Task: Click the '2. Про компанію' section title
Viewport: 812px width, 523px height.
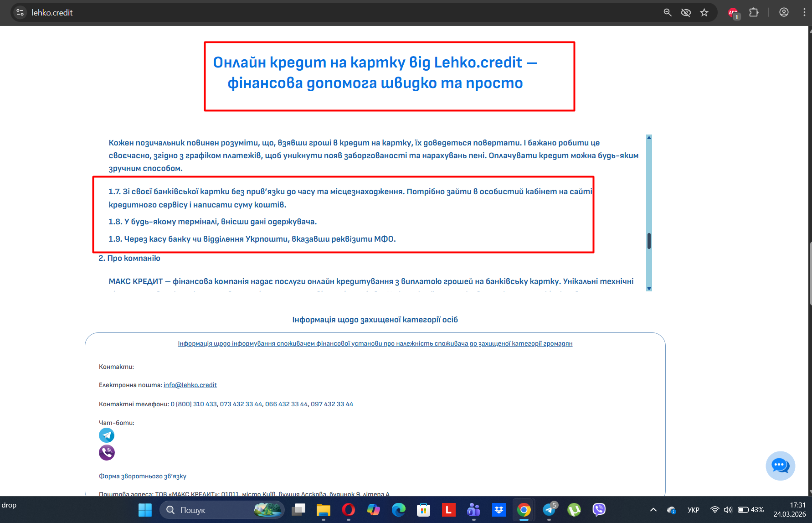Action: coord(129,258)
